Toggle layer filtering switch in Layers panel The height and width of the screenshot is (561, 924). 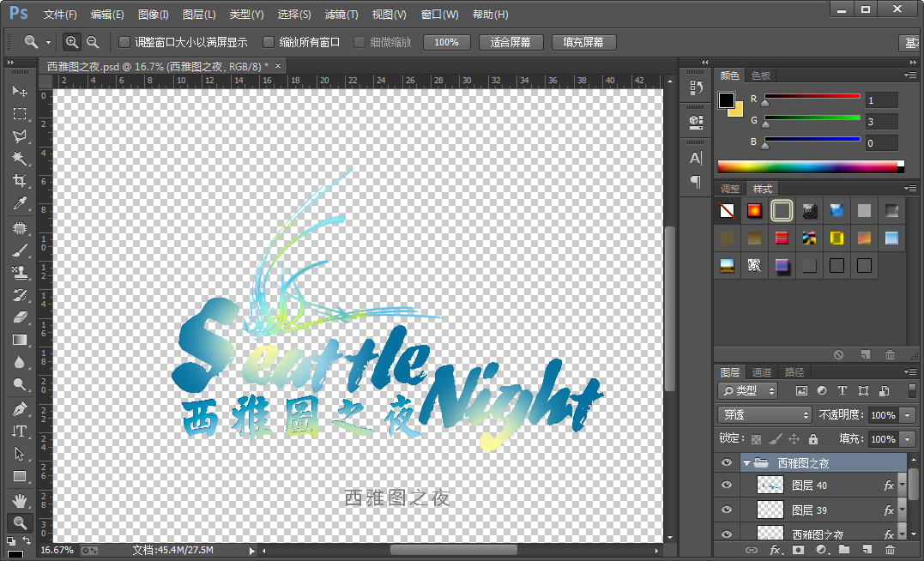pos(912,390)
